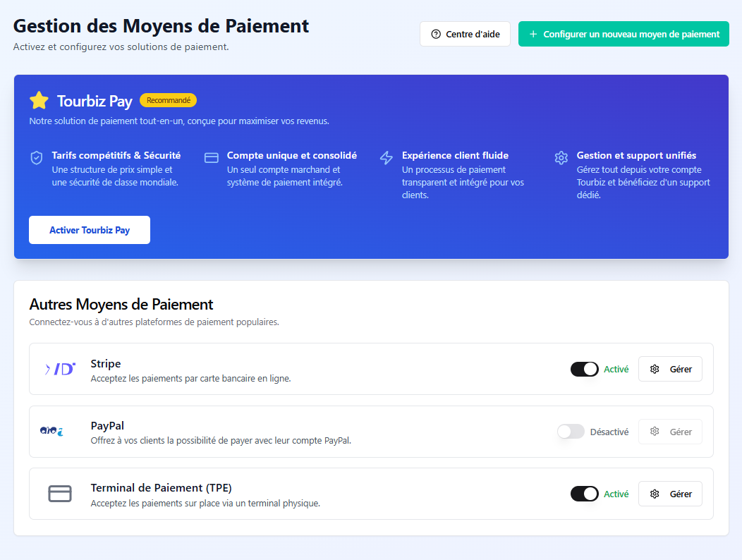Click the Stripe logo icon
Image resolution: width=742 pixels, height=560 pixels.
[x=60, y=369]
